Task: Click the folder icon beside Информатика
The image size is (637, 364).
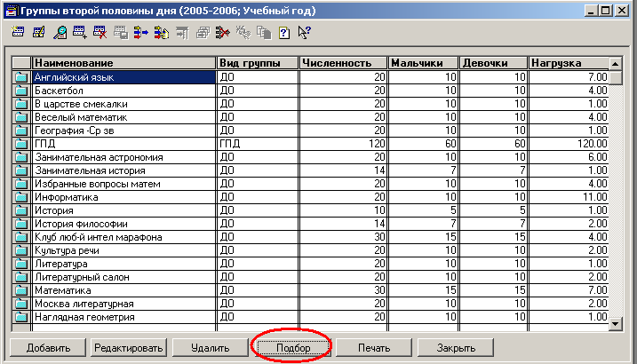Action: (21, 197)
